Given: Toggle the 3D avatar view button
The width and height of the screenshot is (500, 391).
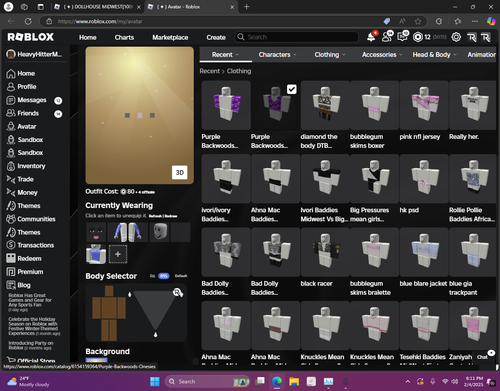Looking at the screenshot, I should pos(180,172).
